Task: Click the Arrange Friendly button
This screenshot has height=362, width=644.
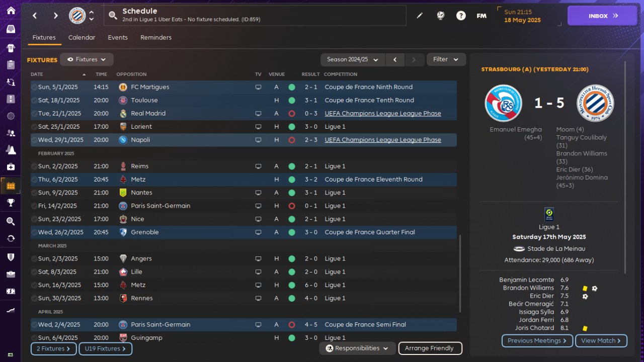Action: coord(430,348)
